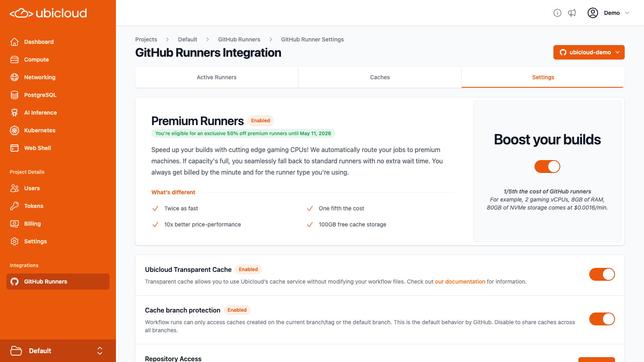
Task: Click the sidebar Settings gear icon
Action: [14, 241]
